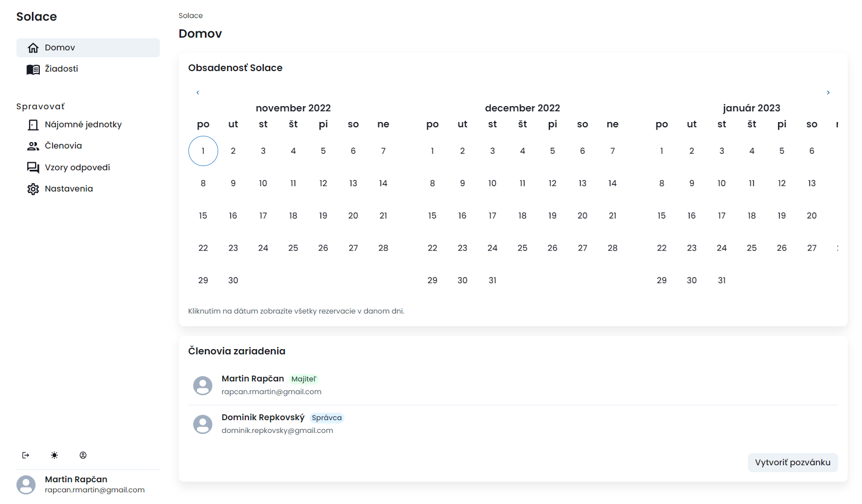Viewport: 862px width, 504px height.
Task: Go to previous months with the left chevron
Action: point(197,92)
